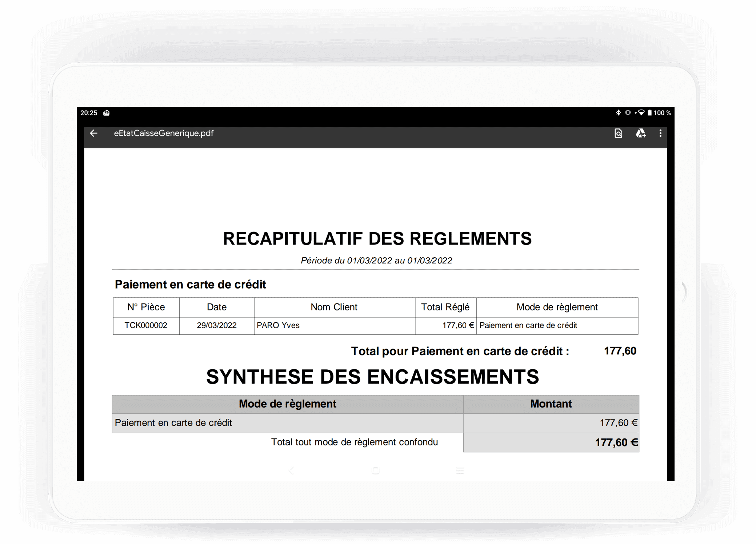Image resolution: width=756 pixels, height=544 pixels.
Task: Select the Période du 01/03/2022 subtitle
Action: [x=376, y=261]
